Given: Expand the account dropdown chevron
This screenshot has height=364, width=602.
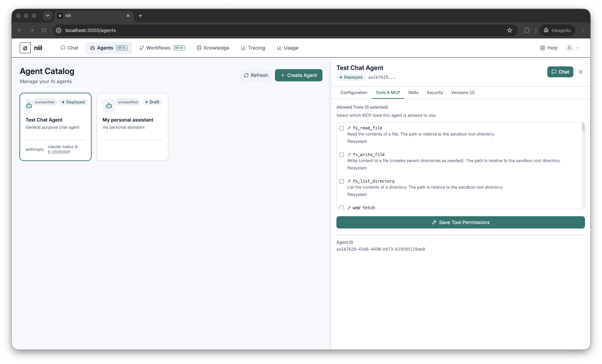Looking at the screenshot, I should pyautogui.click(x=578, y=48).
